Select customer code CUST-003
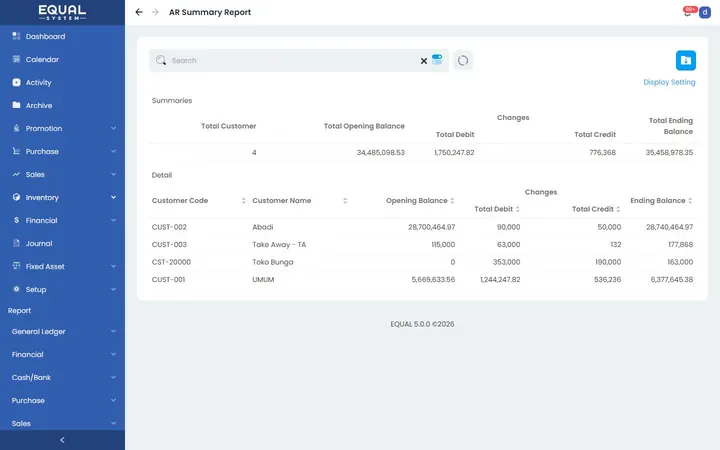Screen dimensions: 720x450 169,244
